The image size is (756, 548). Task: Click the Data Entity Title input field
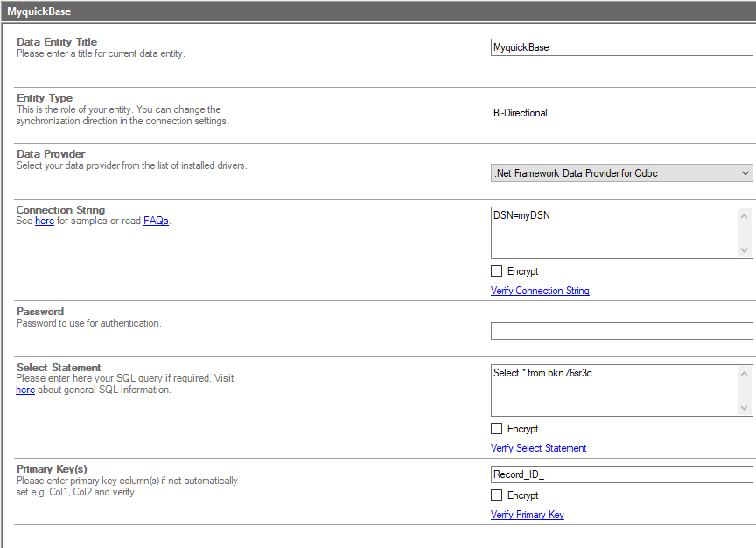tap(621, 47)
